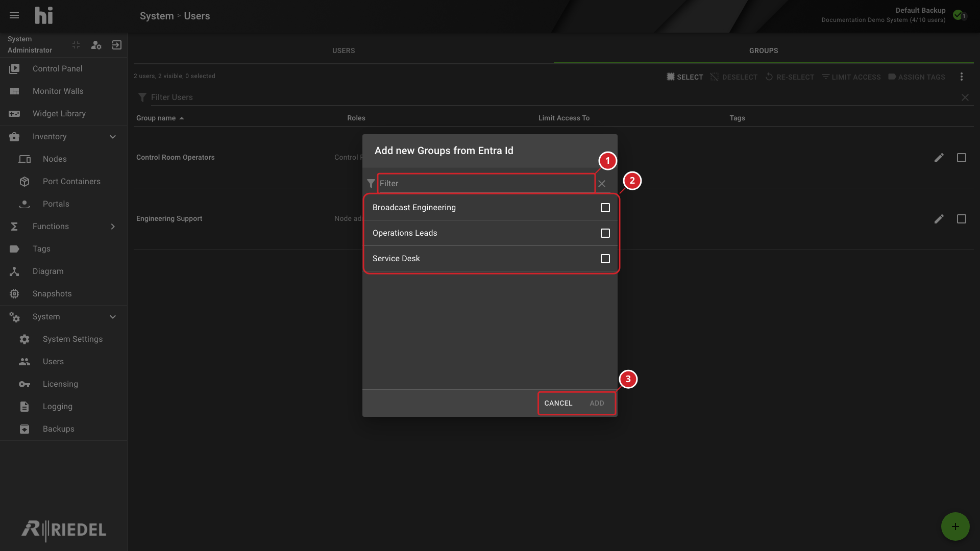Click the hi logo
This screenshot has height=551, width=980.
click(44, 15)
